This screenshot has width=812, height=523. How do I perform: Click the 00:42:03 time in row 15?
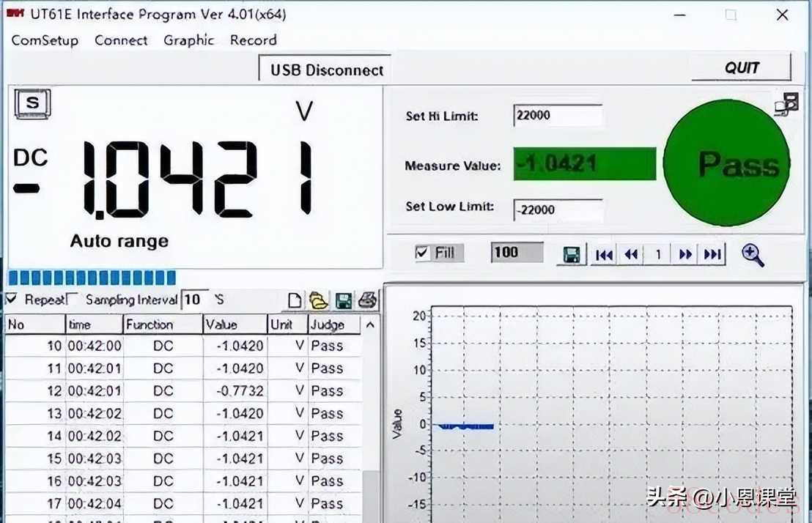pyautogui.click(x=95, y=459)
